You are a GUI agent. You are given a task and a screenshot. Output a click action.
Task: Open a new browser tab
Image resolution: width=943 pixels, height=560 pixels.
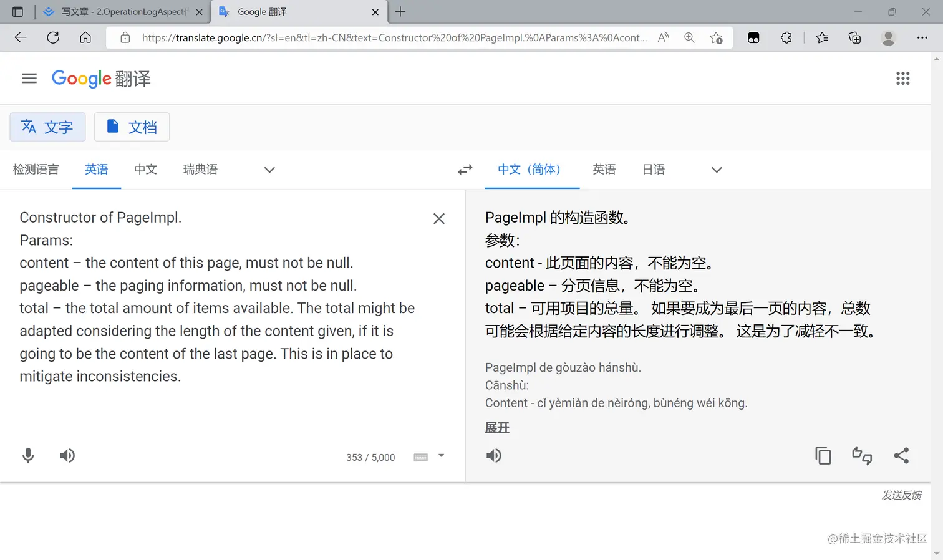coord(400,11)
